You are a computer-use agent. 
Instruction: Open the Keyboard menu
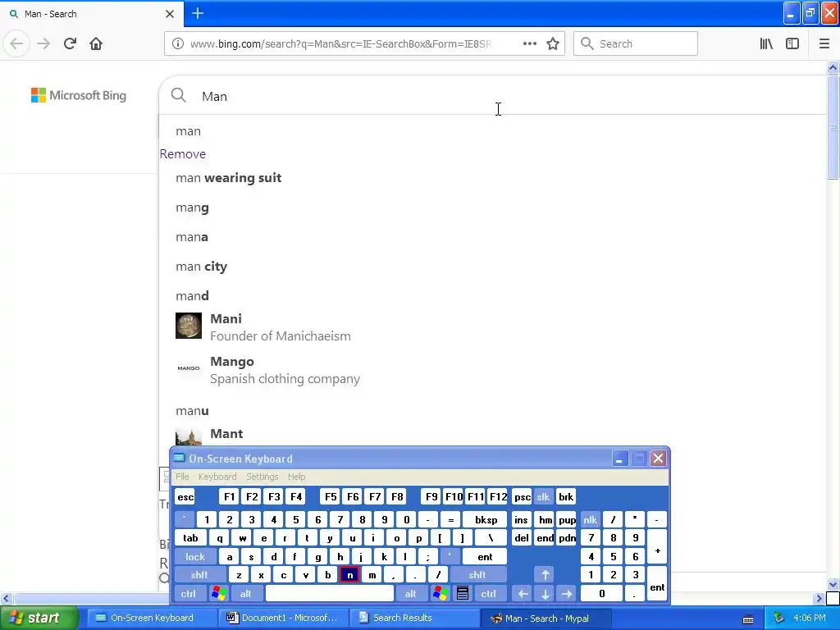point(217,477)
